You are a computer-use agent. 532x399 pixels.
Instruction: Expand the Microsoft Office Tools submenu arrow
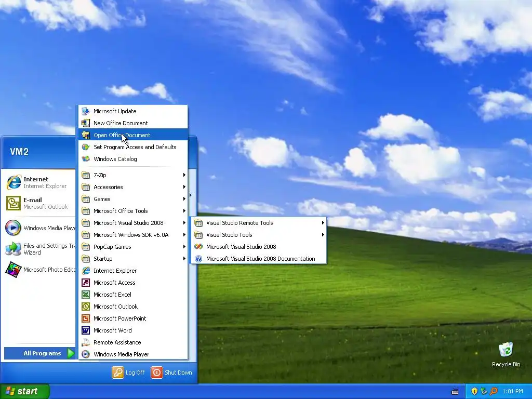[184, 211]
